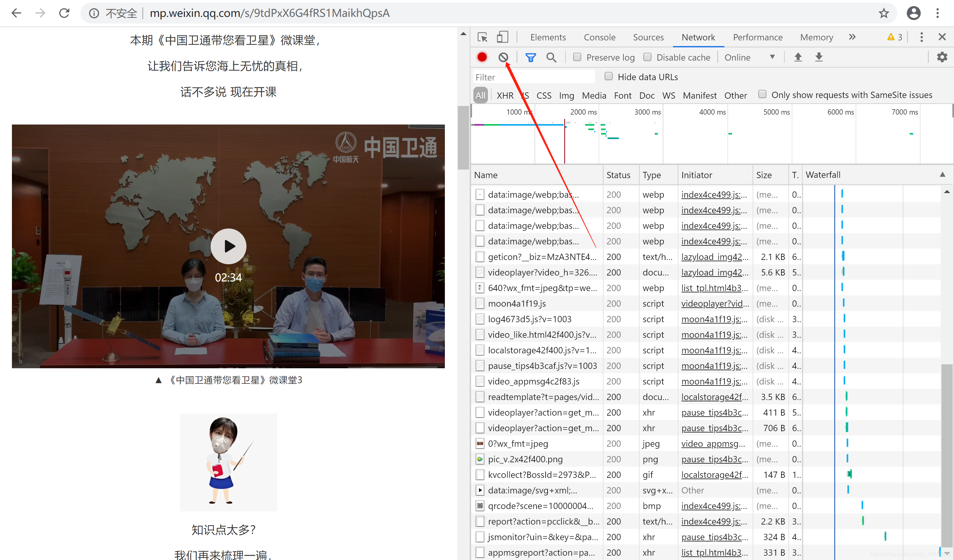
Task: Open network settings gear icon
Action: tap(942, 57)
